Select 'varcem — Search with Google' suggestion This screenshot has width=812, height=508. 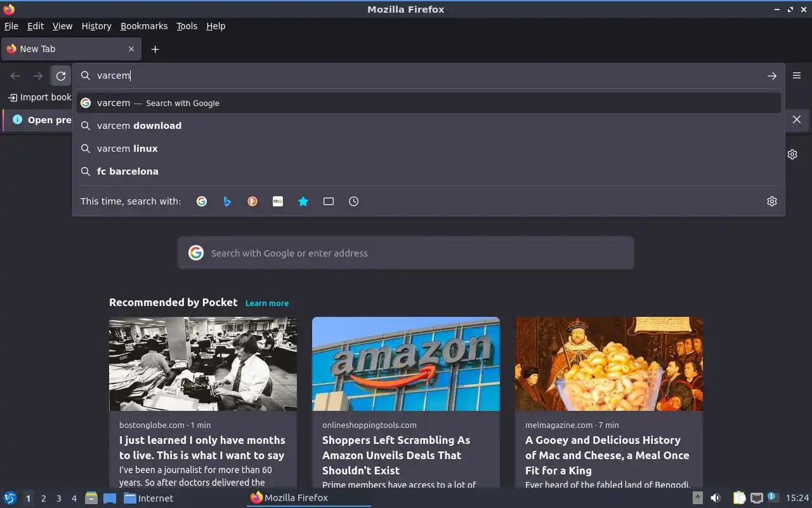[429, 103]
